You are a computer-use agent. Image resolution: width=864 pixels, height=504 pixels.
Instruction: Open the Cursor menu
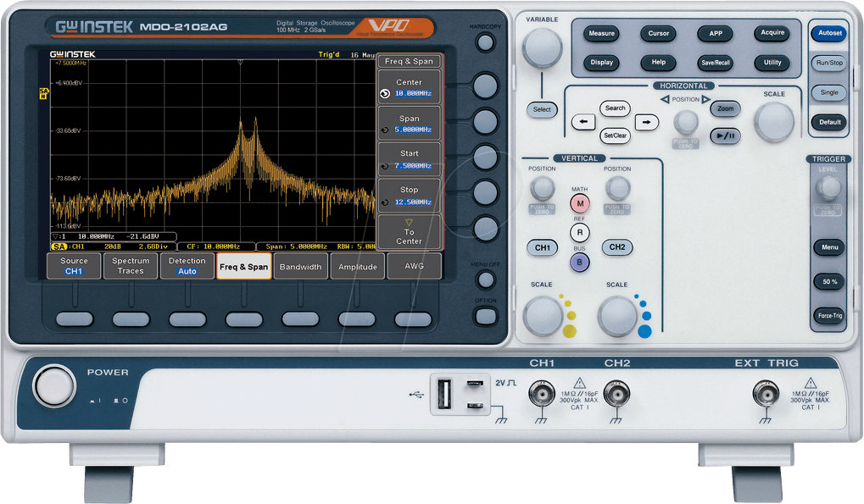(658, 34)
